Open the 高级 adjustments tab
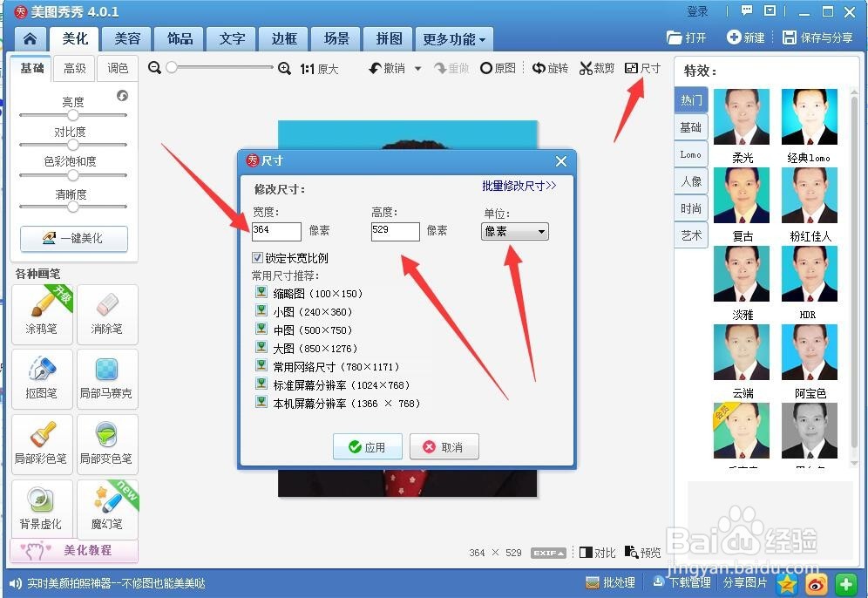The height and width of the screenshot is (598, 868). (x=75, y=68)
